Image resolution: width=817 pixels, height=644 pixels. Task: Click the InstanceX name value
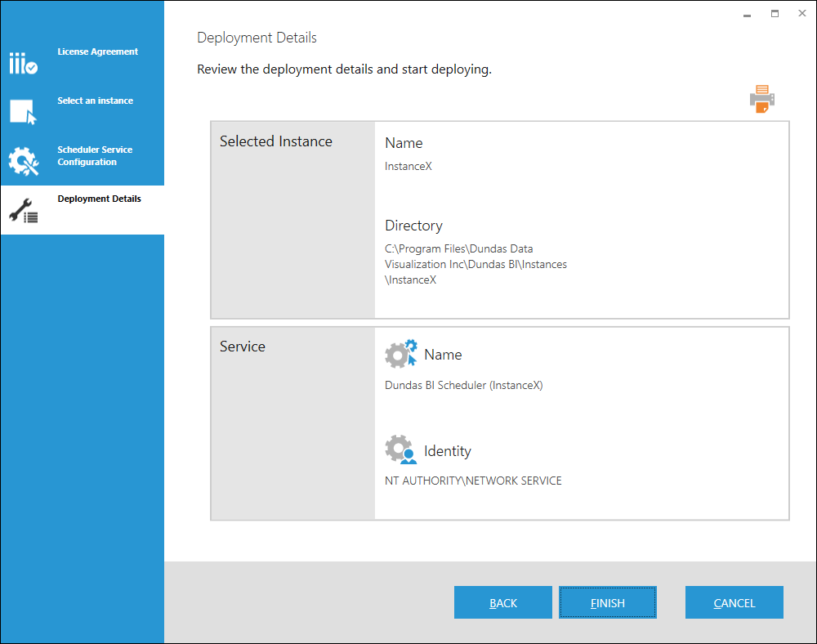click(x=408, y=166)
